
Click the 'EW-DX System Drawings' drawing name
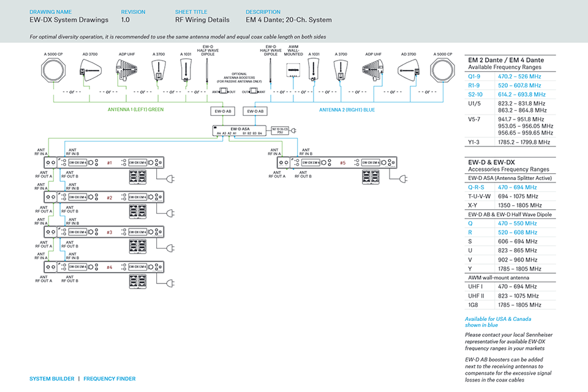point(69,20)
